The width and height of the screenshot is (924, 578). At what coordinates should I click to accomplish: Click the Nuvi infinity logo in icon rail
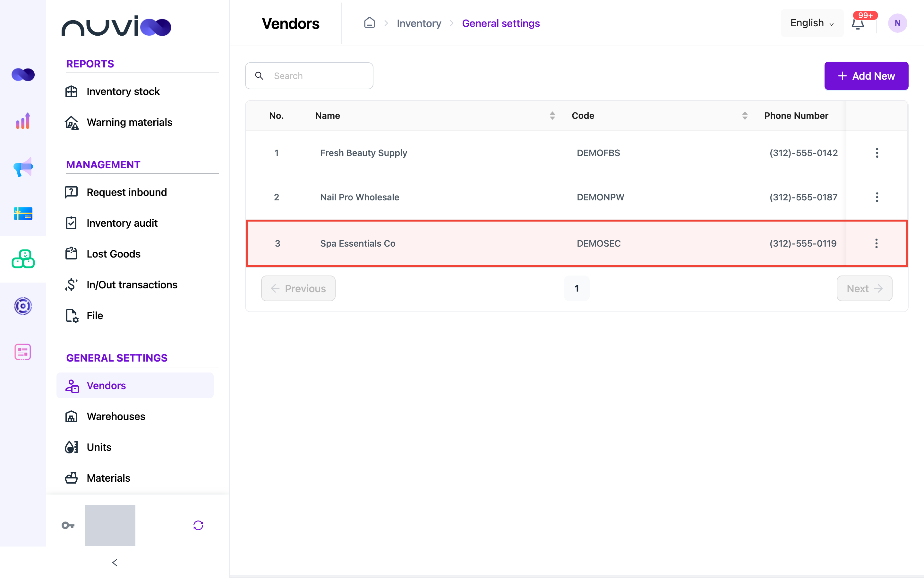[x=23, y=74]
